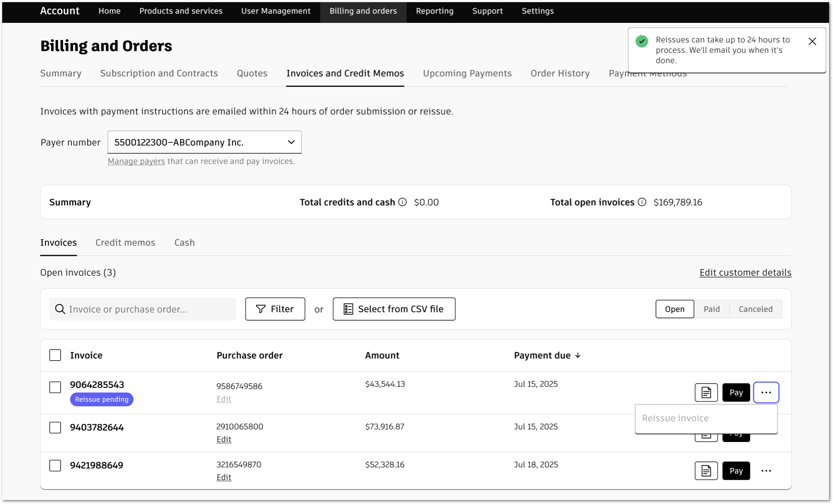Check the box for invoice 9403782644
833x504 pixels.
55,427
